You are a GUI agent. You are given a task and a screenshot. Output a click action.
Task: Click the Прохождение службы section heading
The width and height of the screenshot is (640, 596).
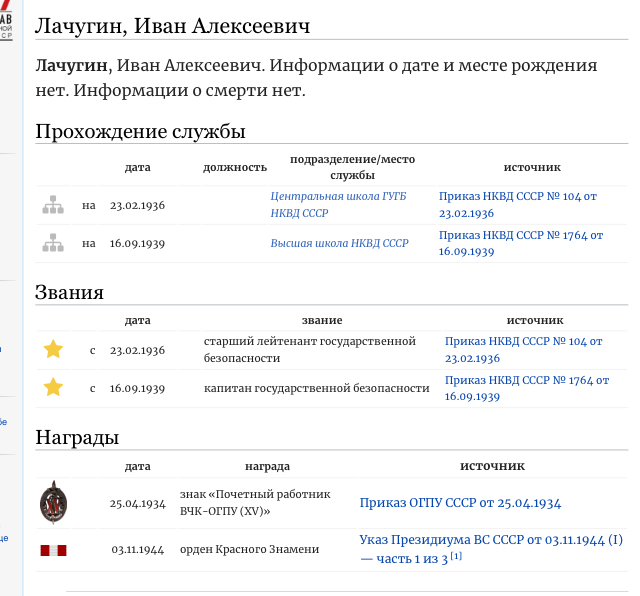(x=140, y=131)
